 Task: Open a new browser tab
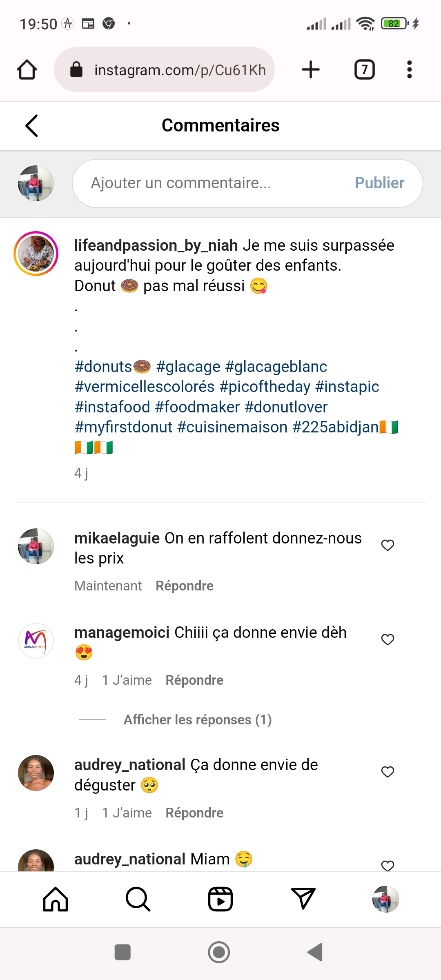coord(311,69)
